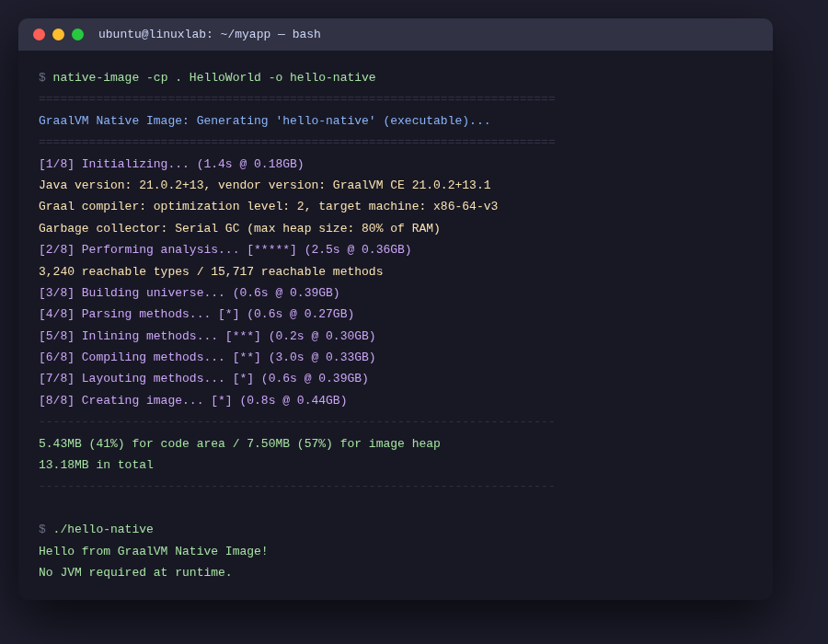Minimize the terminal with the yellow button
Viewport: 828px width, 644px height.
click(x=59, y=34)
